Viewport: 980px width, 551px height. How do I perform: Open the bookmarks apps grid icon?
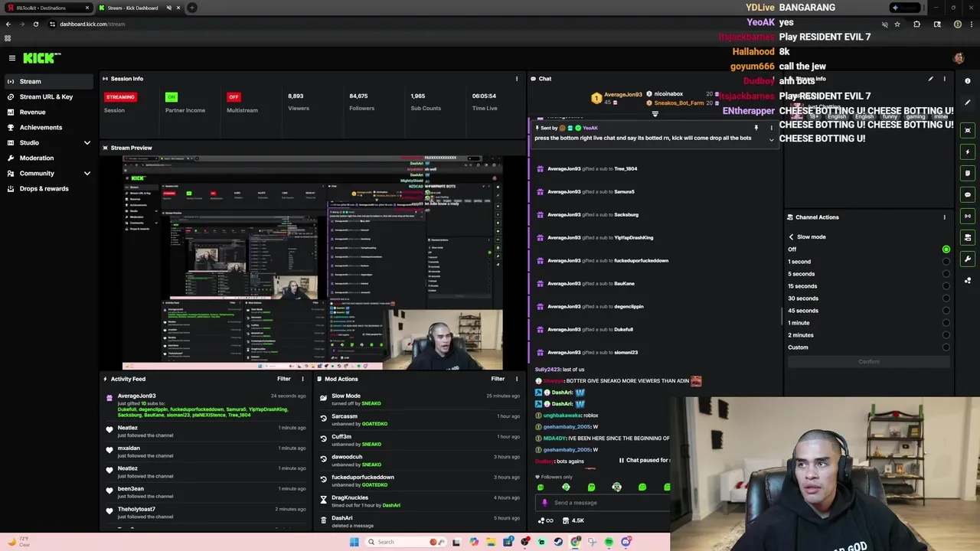click(x=8, y=38)
